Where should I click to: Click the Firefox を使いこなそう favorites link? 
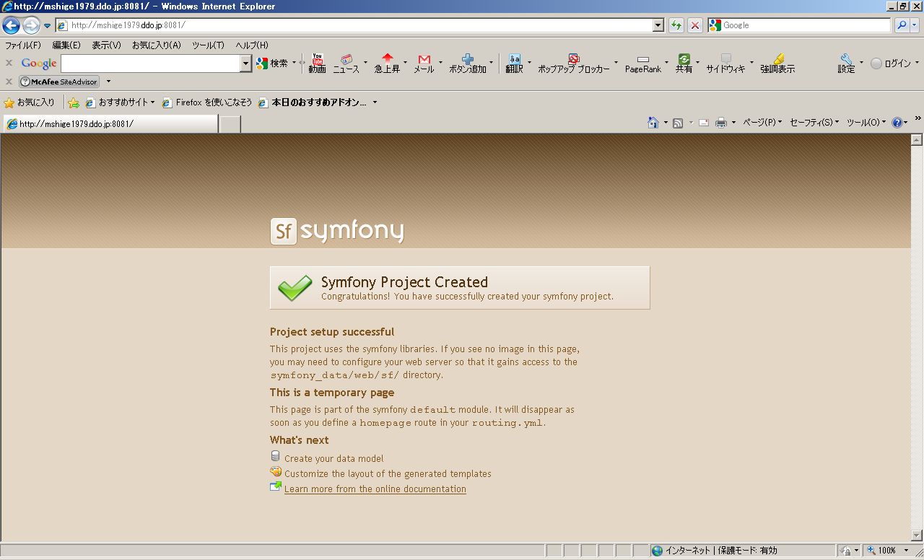[x=207, y=102]
